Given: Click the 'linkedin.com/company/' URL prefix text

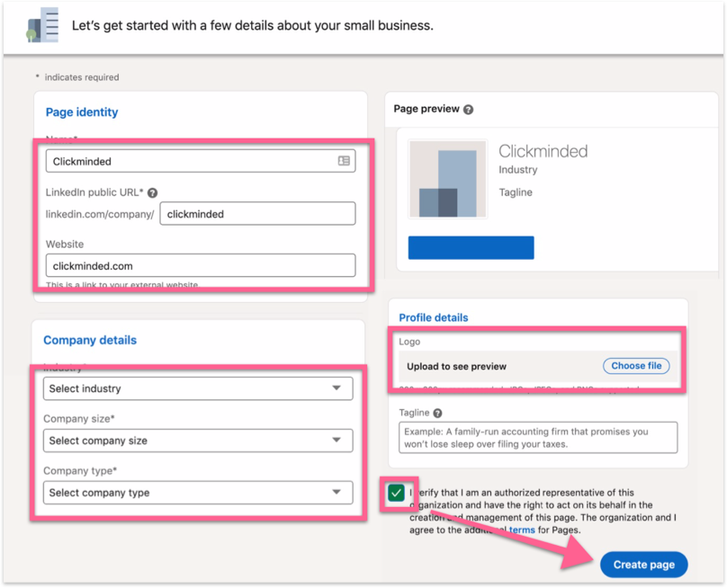Looking at the screenshot, I should click(100, 214).
